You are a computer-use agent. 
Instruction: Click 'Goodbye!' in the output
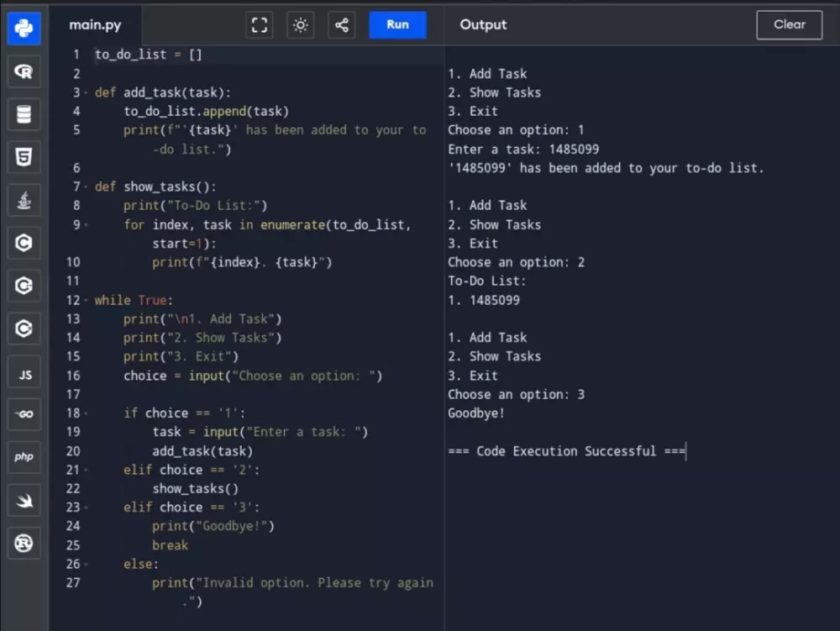pos(476,413)
